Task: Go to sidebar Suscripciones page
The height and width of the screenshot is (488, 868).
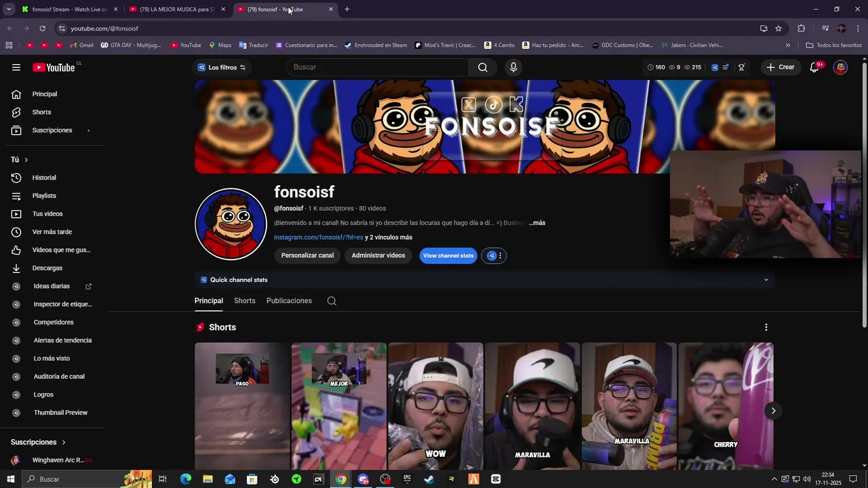Action: (52, 130)
